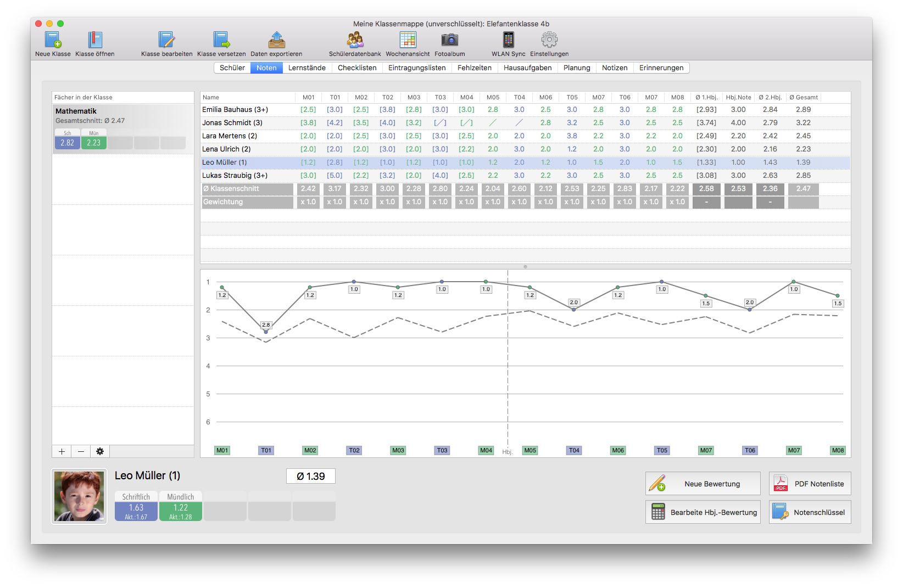
Task: Open the subject list gear menu
Action: pos(100,451)
